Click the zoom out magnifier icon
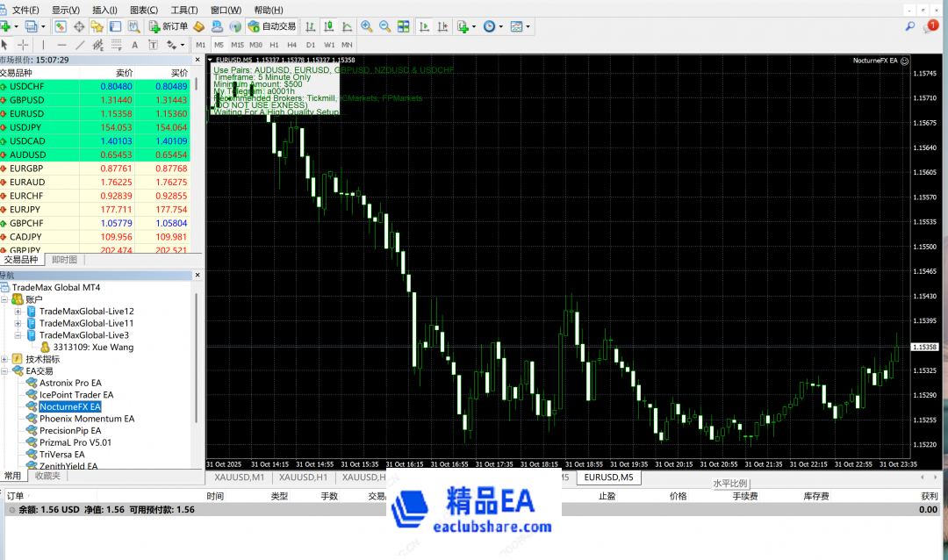Screen dimensions: 948x560 pyautogui.click(x=384, y=26)
